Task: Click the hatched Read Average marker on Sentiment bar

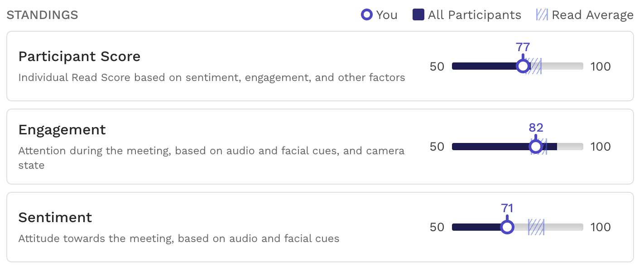Action: coord(536,227)
